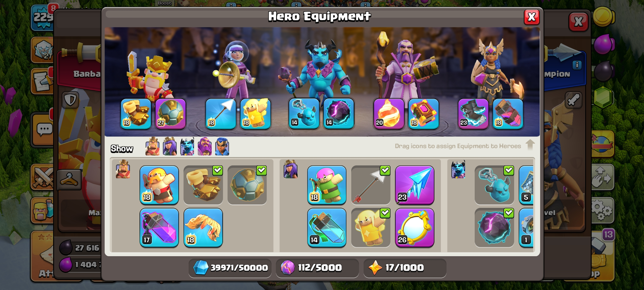
Task: Select the level 26 Magic Mirror equipment
Action: (x=415, y=227)
